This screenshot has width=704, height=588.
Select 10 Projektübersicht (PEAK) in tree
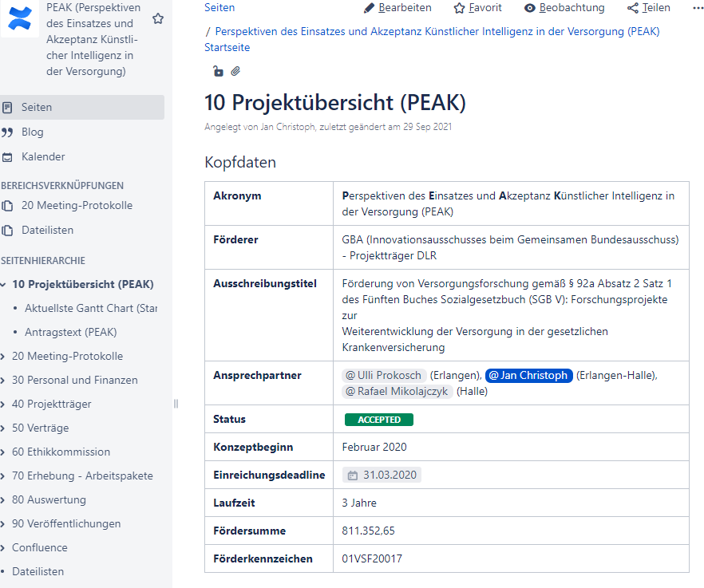click(x=83, y=284)
